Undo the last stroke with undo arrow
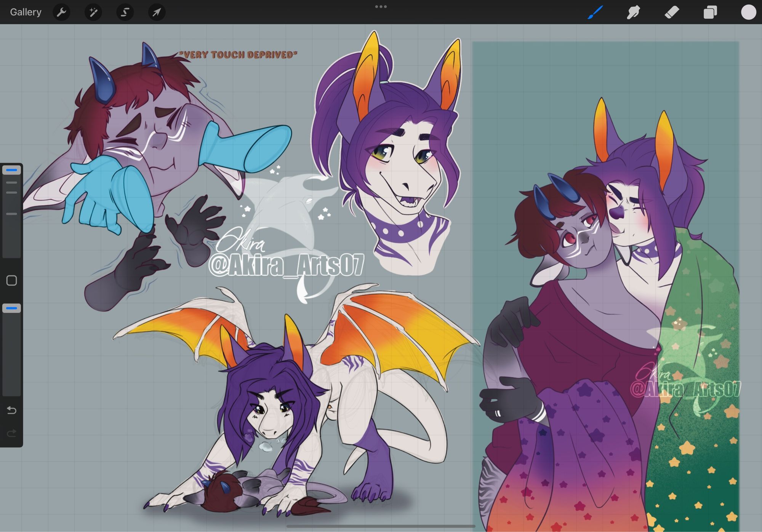This screenshot has height=532, width=762. tap(11, 410)
